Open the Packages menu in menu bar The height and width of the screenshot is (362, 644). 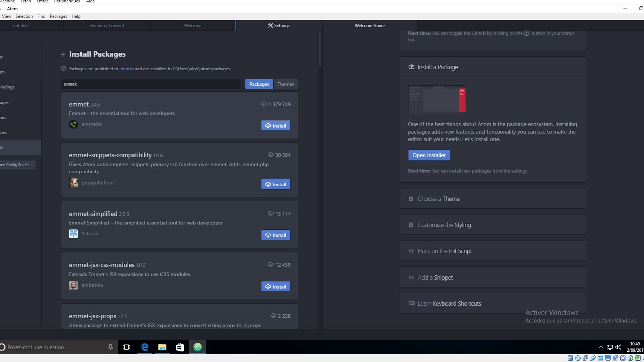58,16
